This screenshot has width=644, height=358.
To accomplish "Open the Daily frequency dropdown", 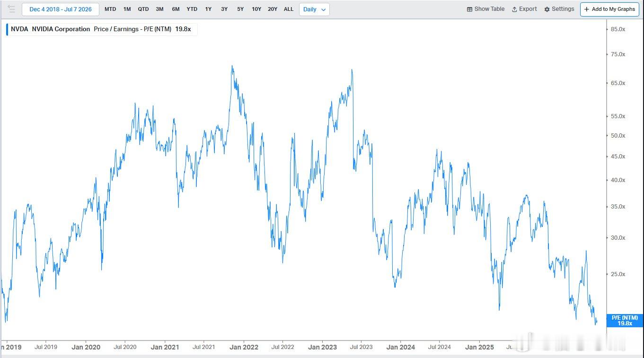I will tap(314, 9).
